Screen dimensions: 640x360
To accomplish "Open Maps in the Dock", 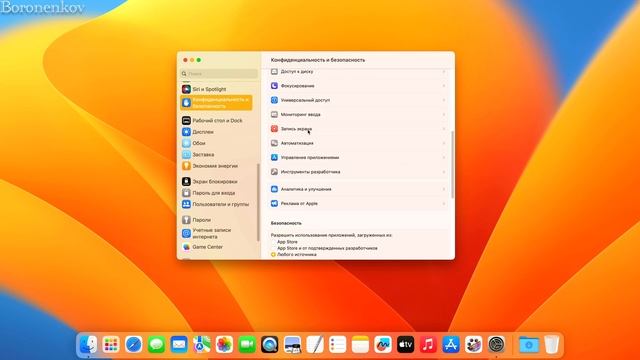I will 202,345.
